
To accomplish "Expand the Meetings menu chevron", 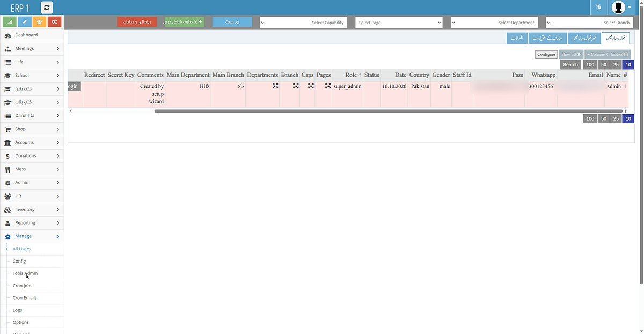I will [x=57, y=49].
